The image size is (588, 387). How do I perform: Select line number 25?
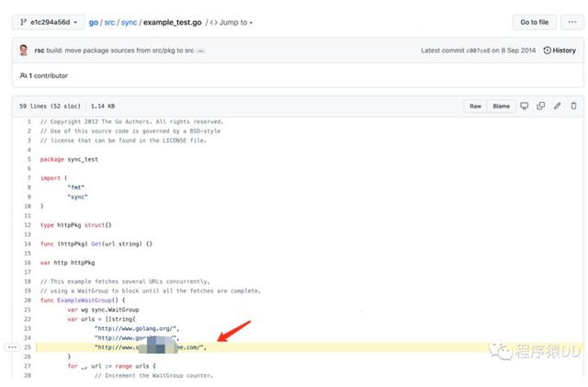point(28,347)
